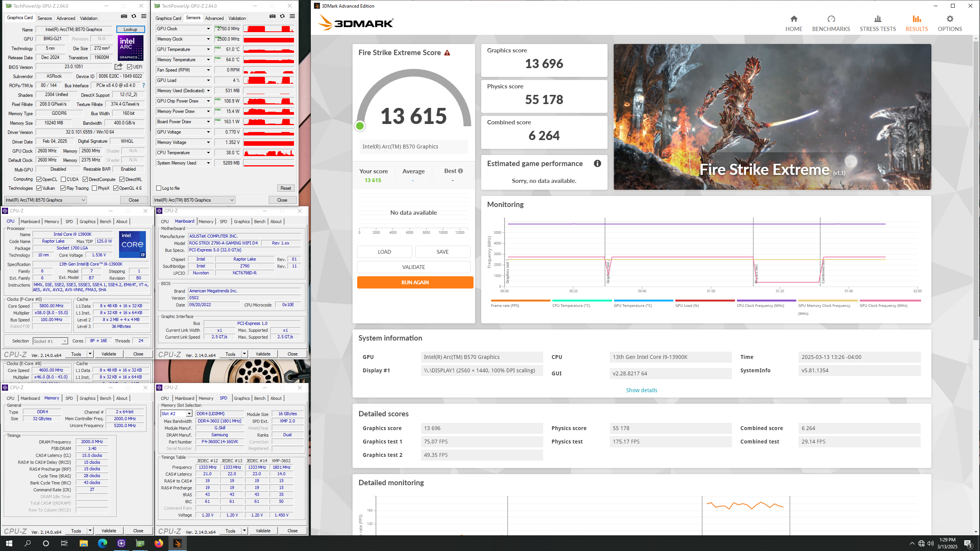Open Windows Start menu
980x551 pixels.
tap(9, 543)
